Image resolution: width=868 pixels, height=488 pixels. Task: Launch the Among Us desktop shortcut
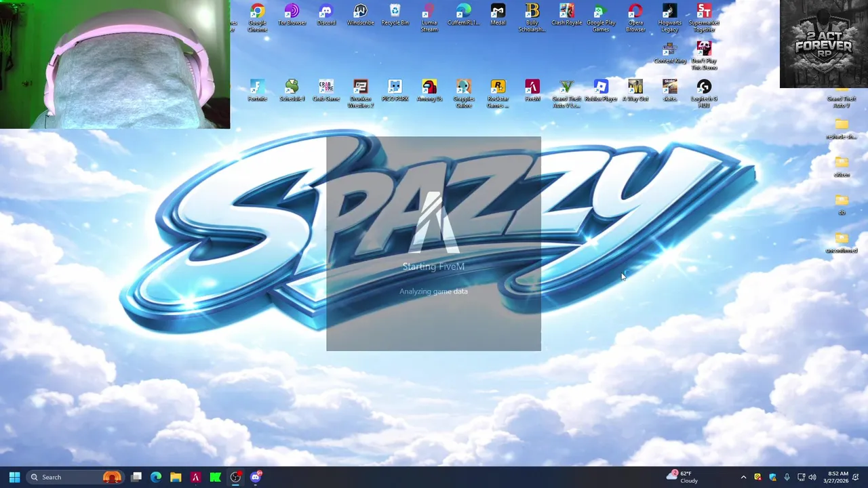(x=429, y=91)
